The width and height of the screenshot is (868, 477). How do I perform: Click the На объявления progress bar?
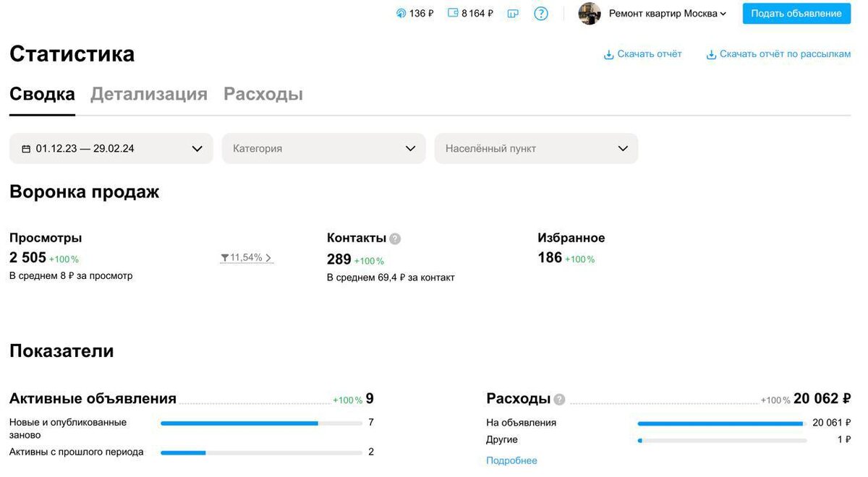click(x=723, y=422)
